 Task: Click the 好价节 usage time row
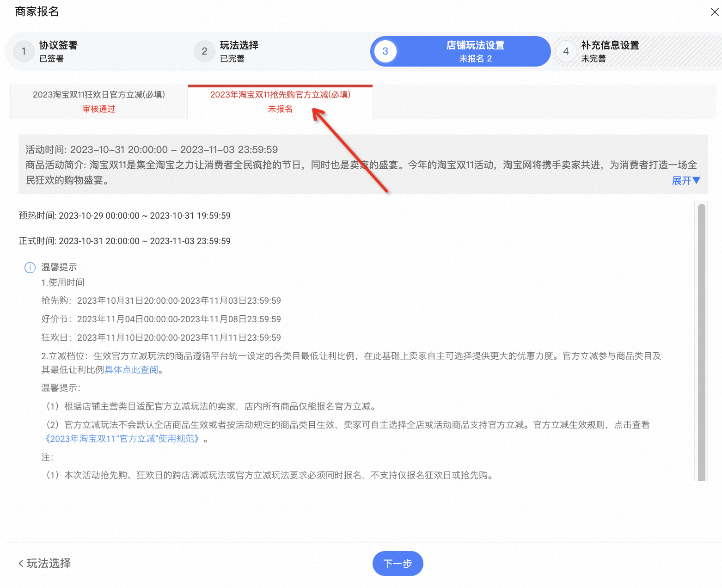(x=161, y=319)
